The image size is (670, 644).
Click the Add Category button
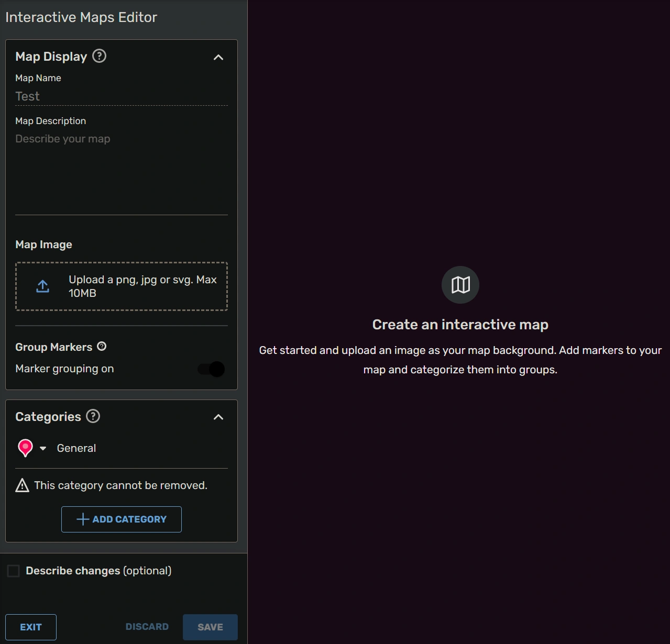[x=122, y=519]
